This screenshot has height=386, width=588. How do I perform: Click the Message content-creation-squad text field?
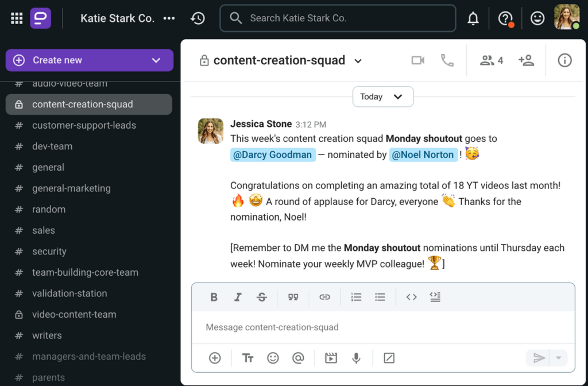(379, 327)
